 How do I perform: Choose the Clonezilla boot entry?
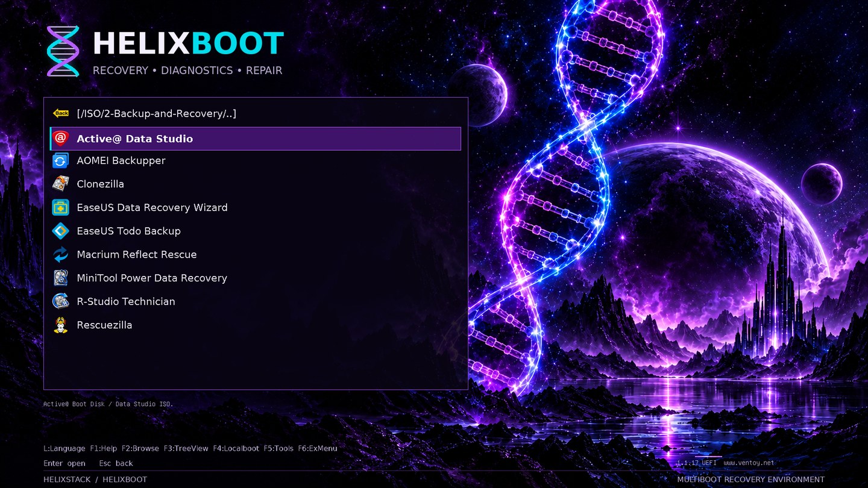click(256, 184)
